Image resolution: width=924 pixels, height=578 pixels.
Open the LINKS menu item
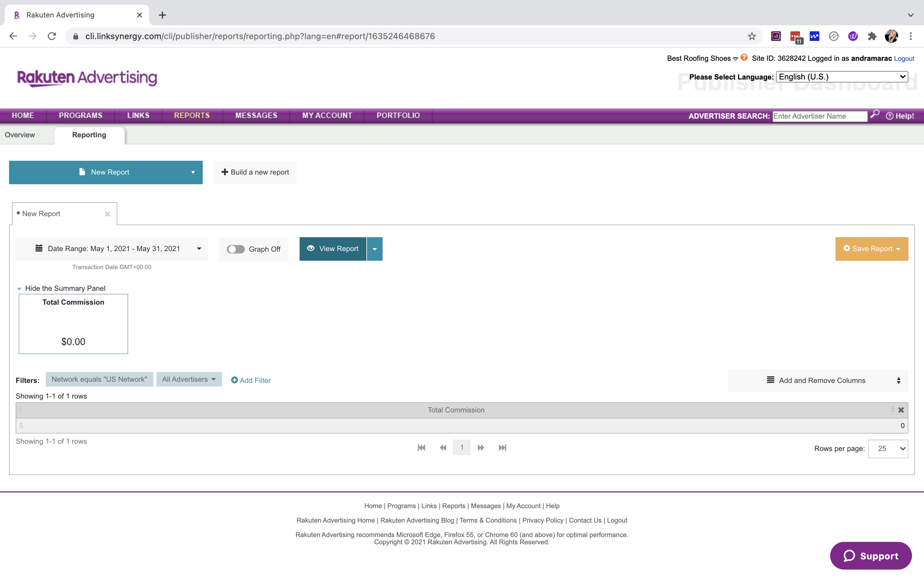pyautogui.click(x=138, y=115)
